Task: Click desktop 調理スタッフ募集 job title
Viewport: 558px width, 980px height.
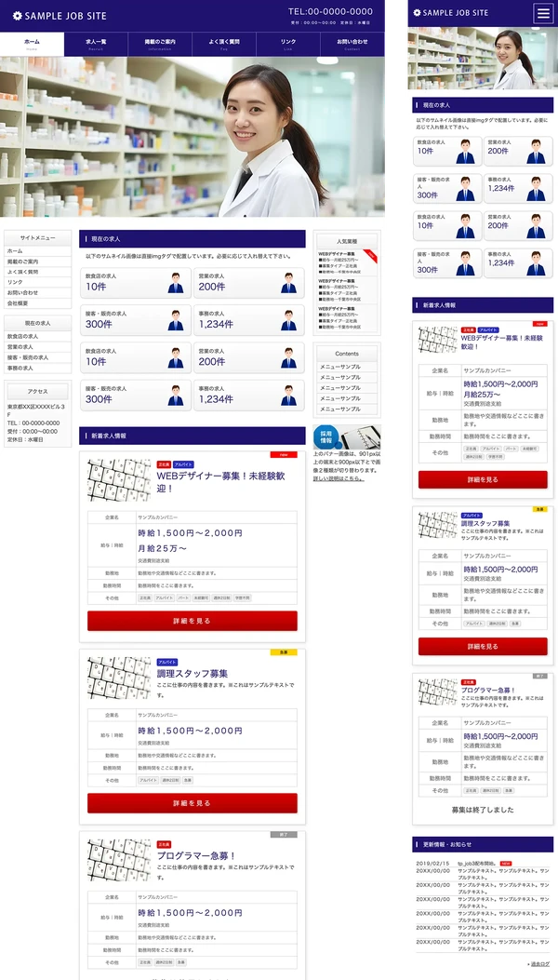Action: pos(192,674)
